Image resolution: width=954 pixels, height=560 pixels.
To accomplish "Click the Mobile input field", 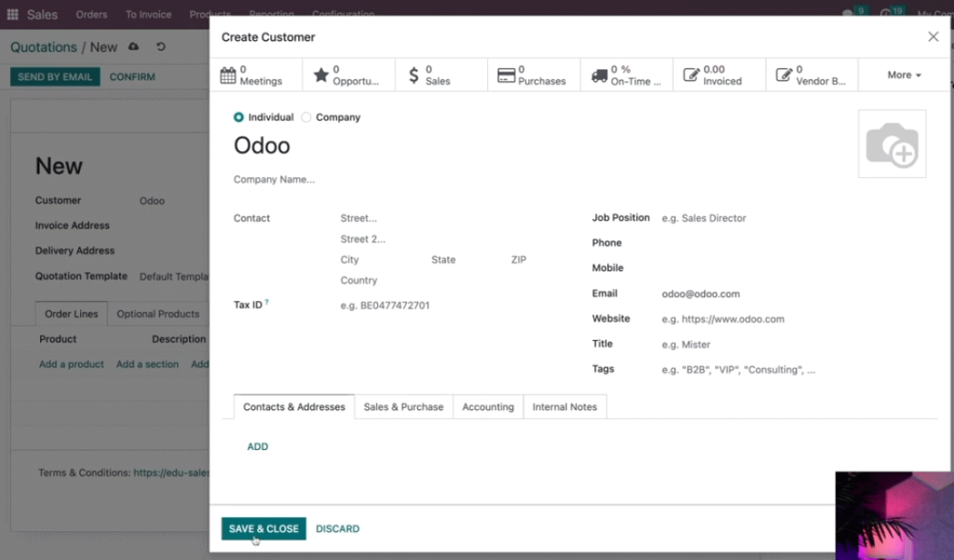I will (x=794, y=267).
